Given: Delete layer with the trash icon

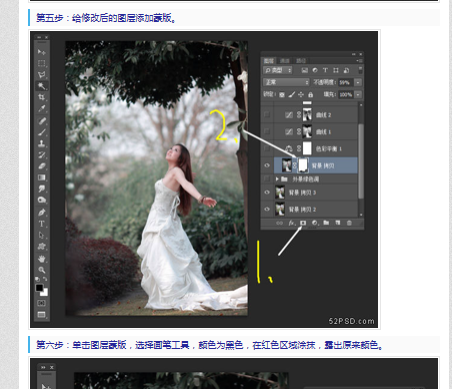Looking at the screenshot, I should pos(349,223).
